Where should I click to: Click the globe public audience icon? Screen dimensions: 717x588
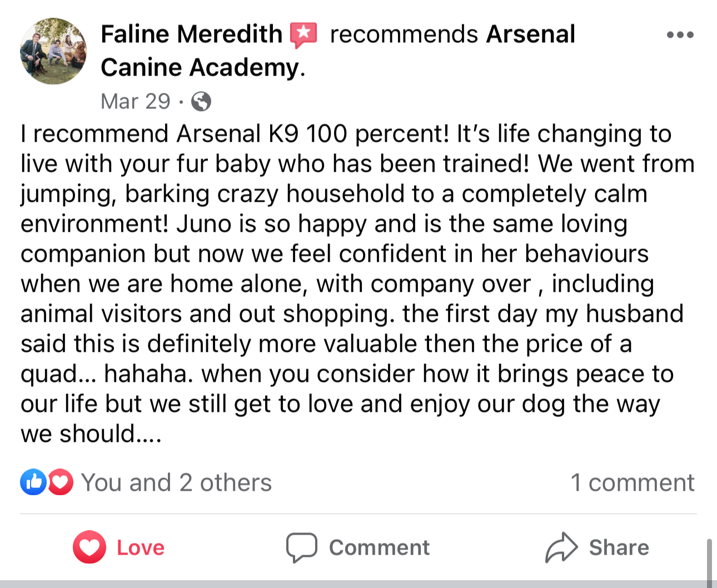pyautogui.click(x=201, y=102)
